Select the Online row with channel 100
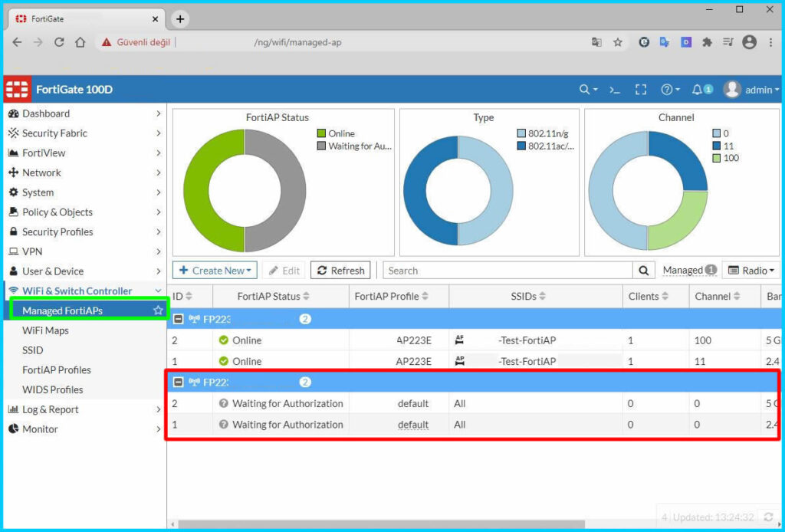785x532 pixels. click(x=474, y=340)
